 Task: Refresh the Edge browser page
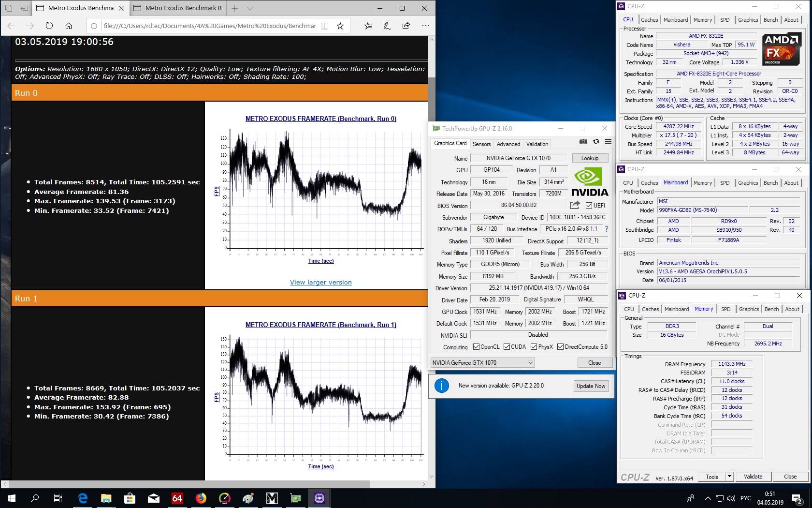point(49,26)
